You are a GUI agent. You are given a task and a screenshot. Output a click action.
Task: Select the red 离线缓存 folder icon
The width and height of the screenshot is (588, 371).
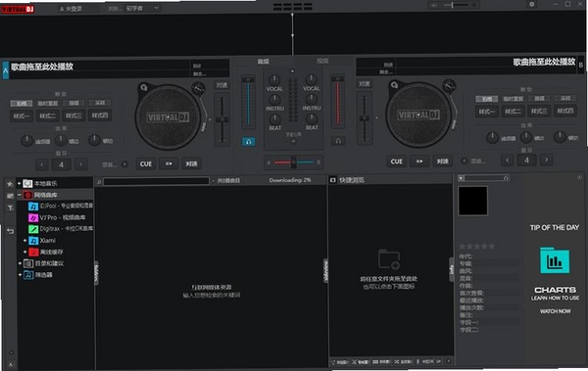[x=33, y=253]
